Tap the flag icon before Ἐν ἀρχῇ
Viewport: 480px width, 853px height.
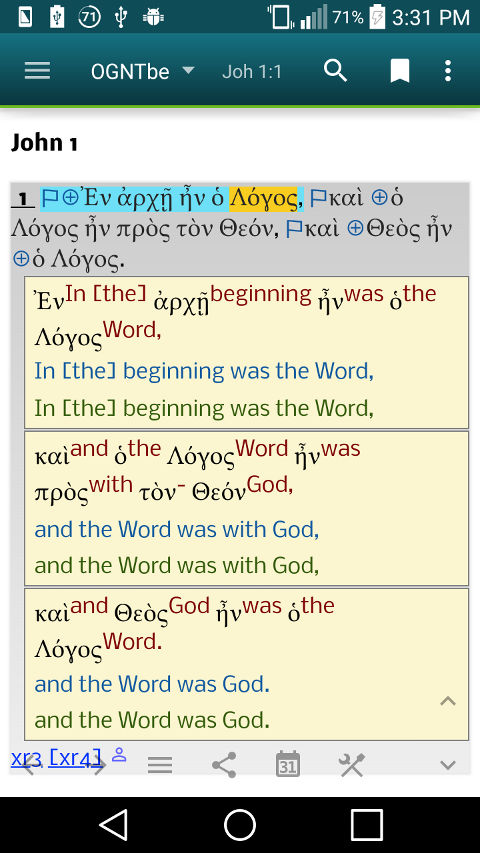coord(50,197)
